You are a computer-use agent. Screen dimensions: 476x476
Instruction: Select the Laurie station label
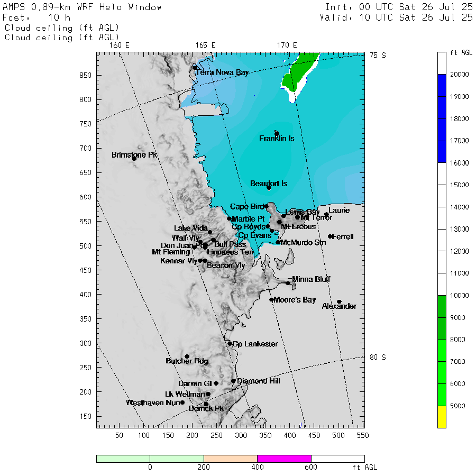[x=339, y=210]
